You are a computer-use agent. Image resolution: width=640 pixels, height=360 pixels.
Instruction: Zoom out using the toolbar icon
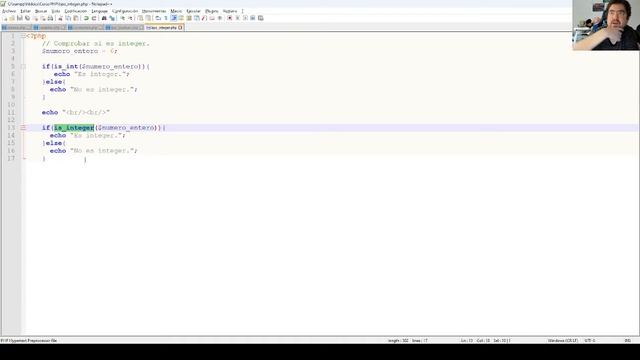(131, 18)
